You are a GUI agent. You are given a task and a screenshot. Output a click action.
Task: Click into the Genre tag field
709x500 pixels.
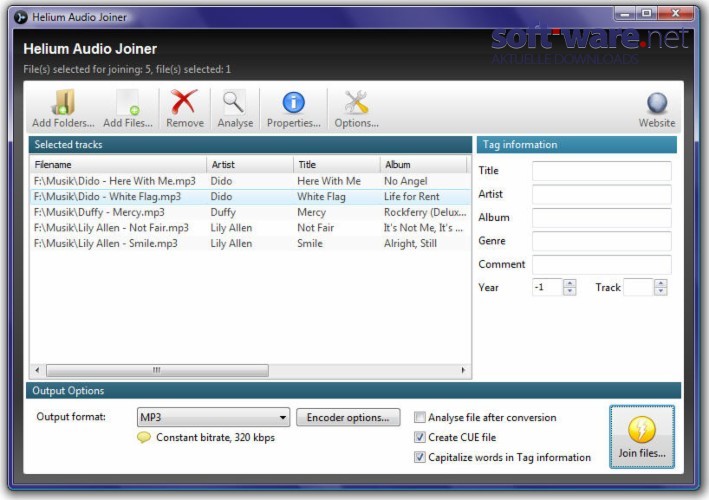[x=601, y=241]
